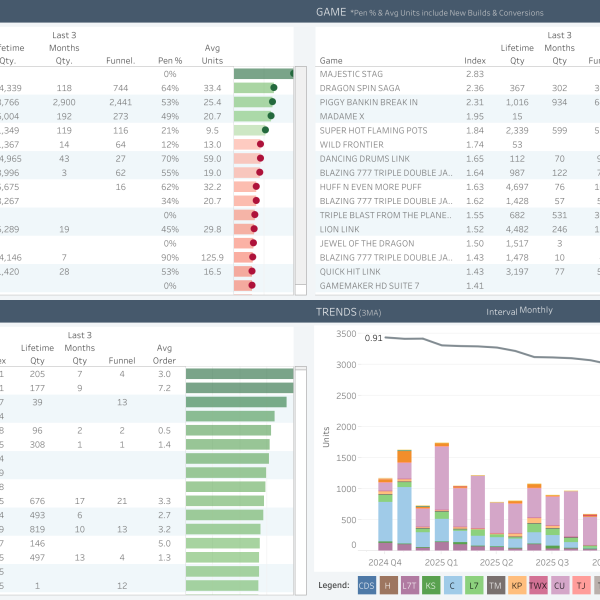
Task: Click the QUICK HIT LINK row
Action: pos(348,271)
